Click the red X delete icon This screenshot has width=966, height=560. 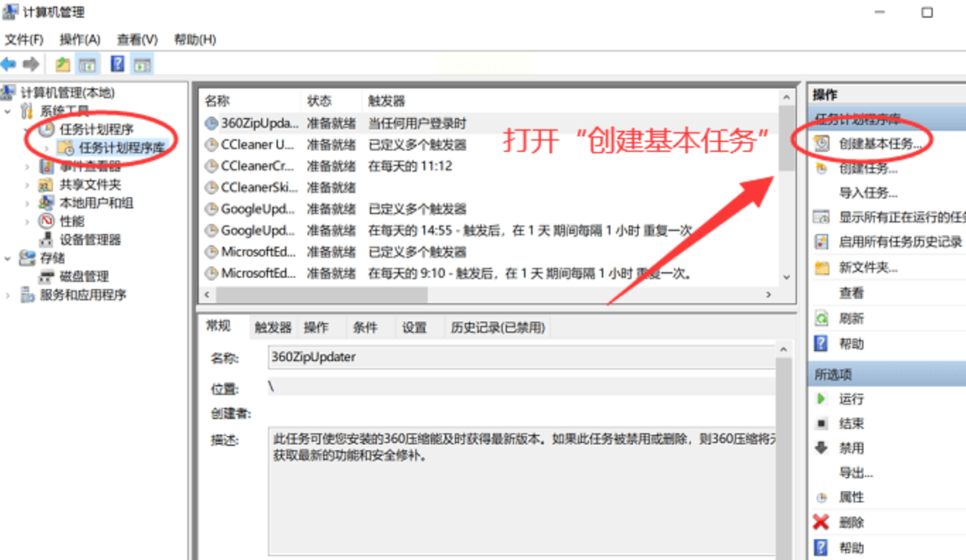coord(821,523)
